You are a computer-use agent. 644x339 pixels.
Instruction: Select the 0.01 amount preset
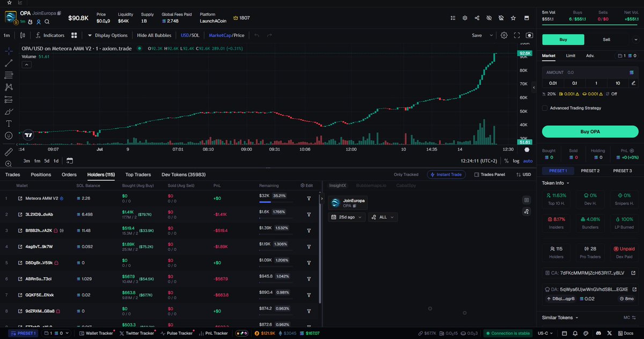(553, 83)
